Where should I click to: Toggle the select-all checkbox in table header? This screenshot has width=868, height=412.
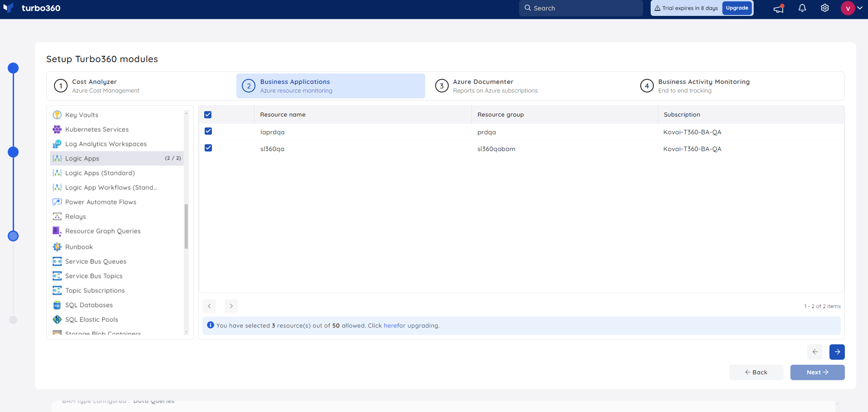coord(208,115)
